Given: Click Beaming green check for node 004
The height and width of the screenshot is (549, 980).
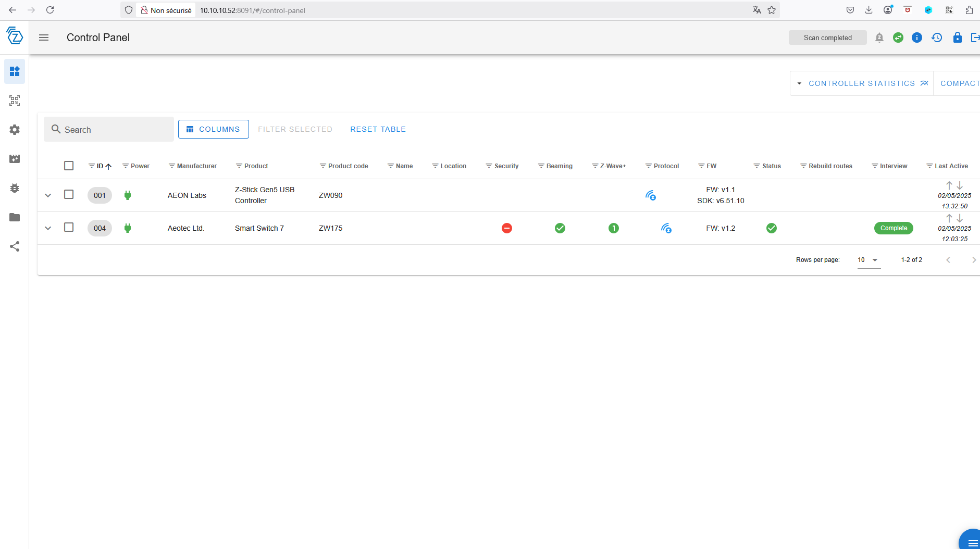Looking at the screenshot, I should (560, 228).
